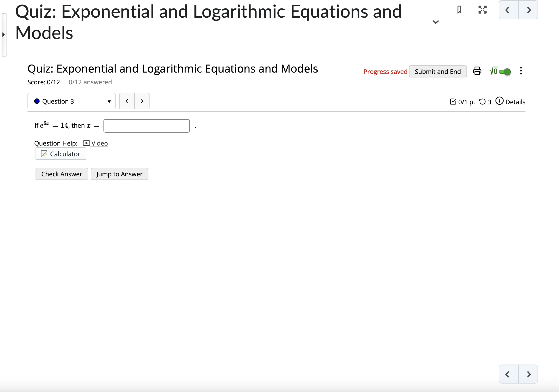Screen dimensions: 559x392
Task: Go back using the previous question arrow
Action: (127, 101)
